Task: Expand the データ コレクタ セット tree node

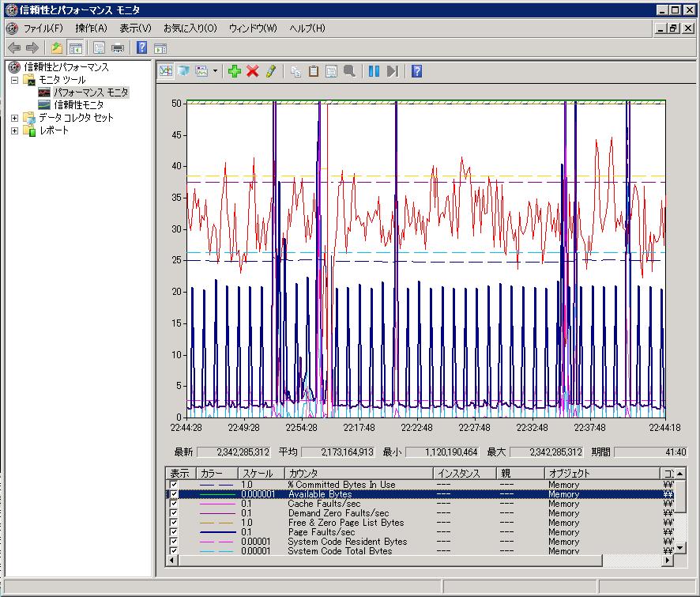Action: tap(14, 118)
